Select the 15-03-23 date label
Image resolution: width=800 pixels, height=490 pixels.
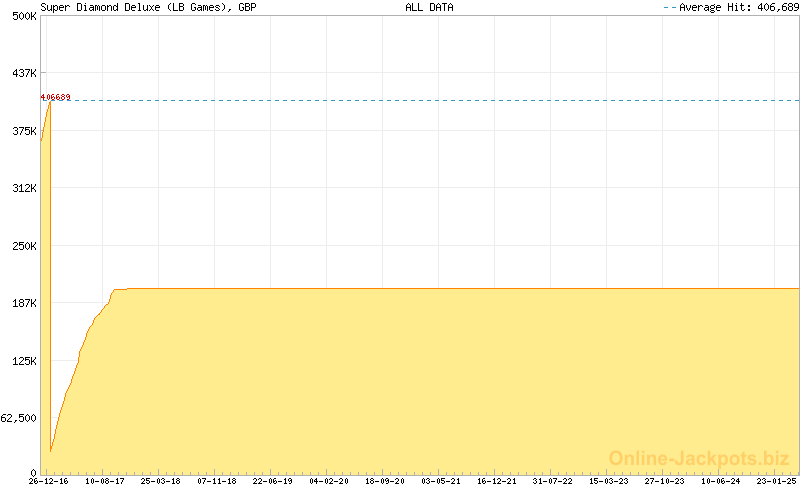click(x=609, y=481)
